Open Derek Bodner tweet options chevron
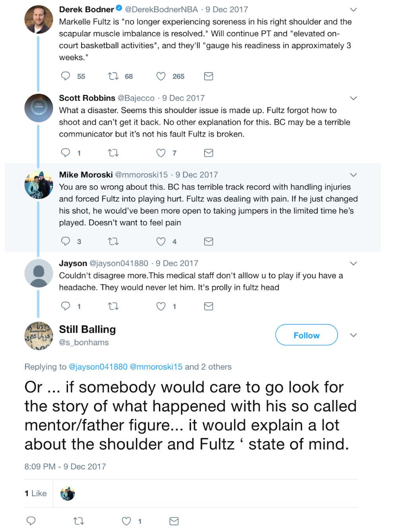The height and width of the screenshot is (532, 410). [353, 10]
